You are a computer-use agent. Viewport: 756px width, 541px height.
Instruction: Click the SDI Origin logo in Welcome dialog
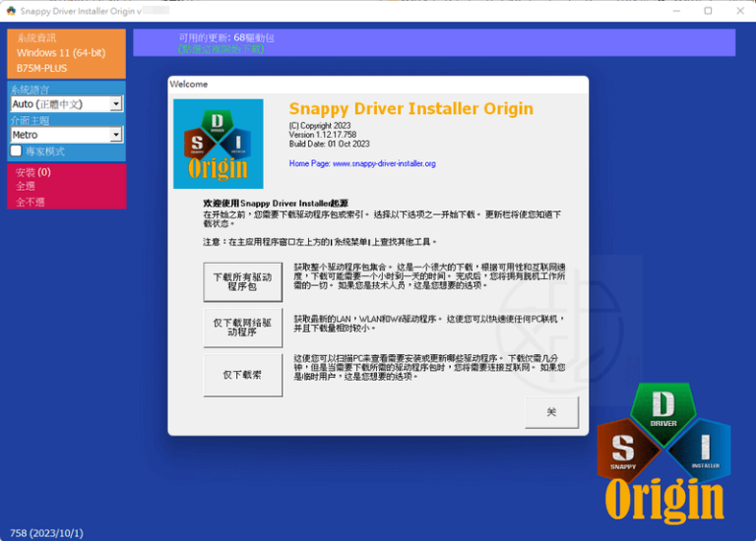218,144
